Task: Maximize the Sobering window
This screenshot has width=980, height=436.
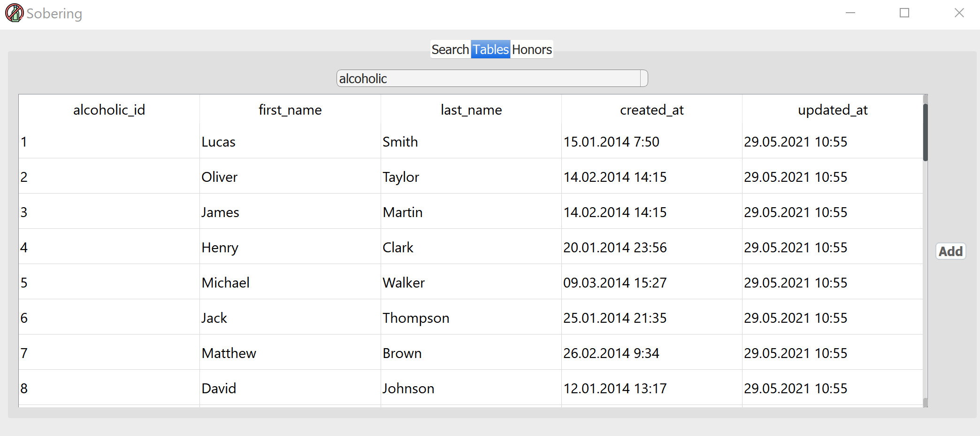Action: 904,13
